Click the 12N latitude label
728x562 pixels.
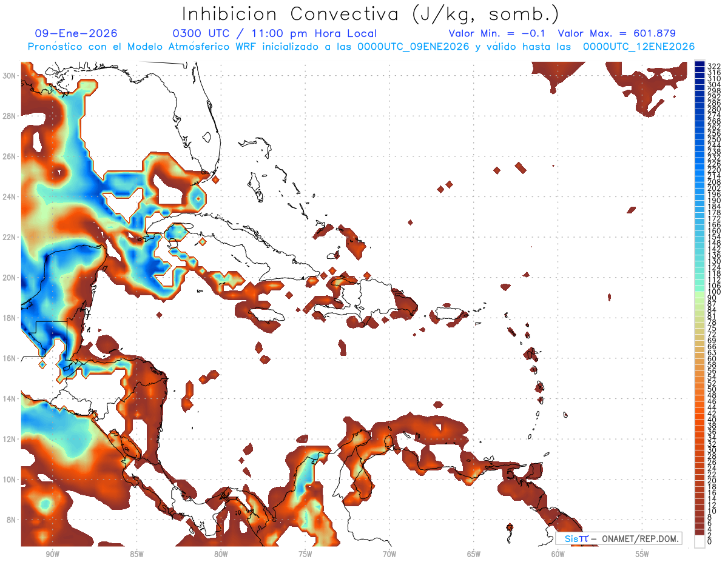click(10, 439)
